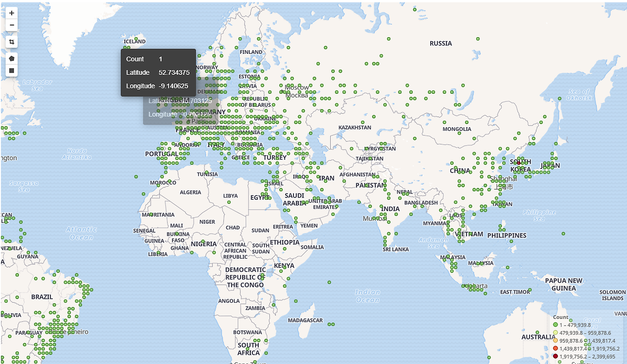Image resolution: width=627 pixels, height=364 pixels.
Task: Click the tooltip showing Count 1
Action: click(158, 72)
